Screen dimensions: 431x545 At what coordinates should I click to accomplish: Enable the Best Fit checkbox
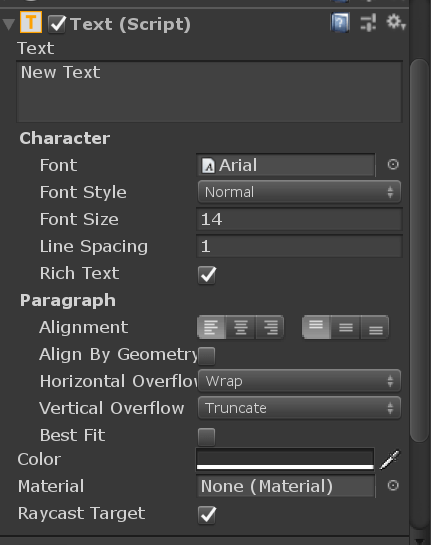tap(206, 437)
